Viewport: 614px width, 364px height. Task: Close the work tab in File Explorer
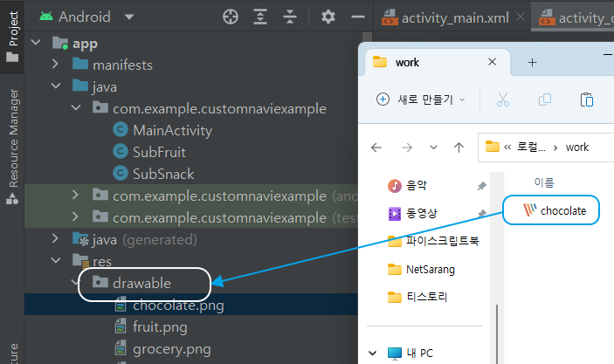(493, 62)
